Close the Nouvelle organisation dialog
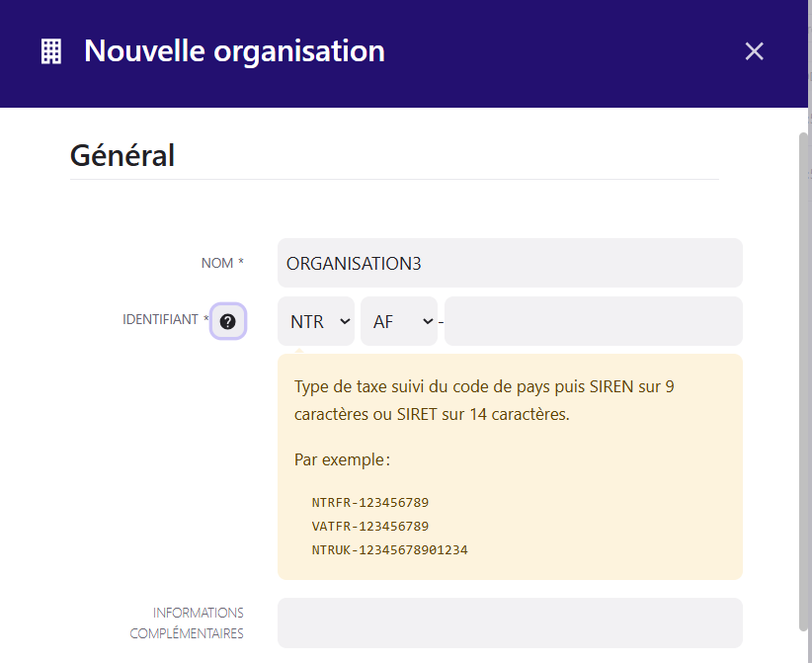812x663 pixels. pos(754,51)
